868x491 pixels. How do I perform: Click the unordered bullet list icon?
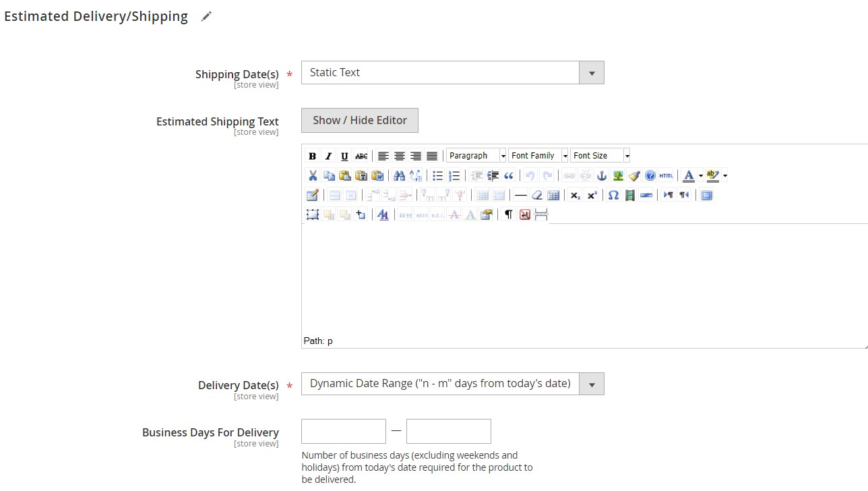(x=437, y=175)
